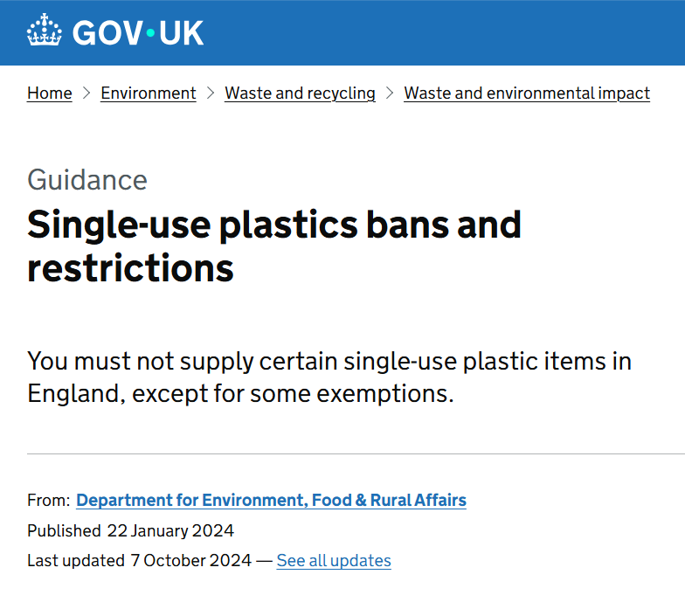Click the chevron after Waste and recycling
The image size is (685, 616).
coord(390,93)
